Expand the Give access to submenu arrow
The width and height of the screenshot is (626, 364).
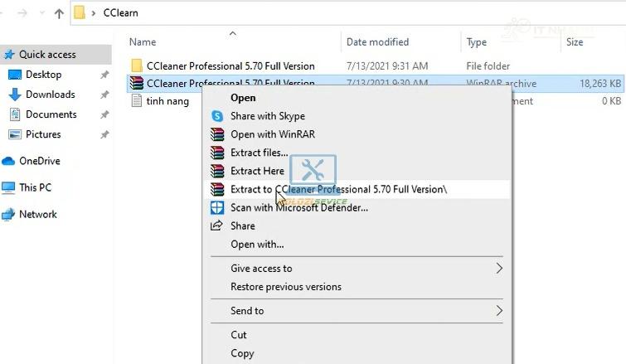499,269
